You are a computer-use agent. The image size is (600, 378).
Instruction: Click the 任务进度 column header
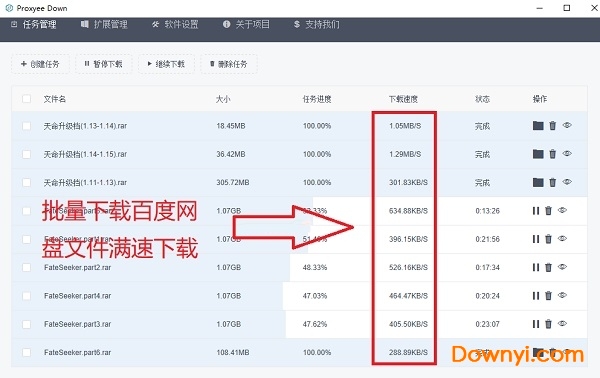pos(317,99)
